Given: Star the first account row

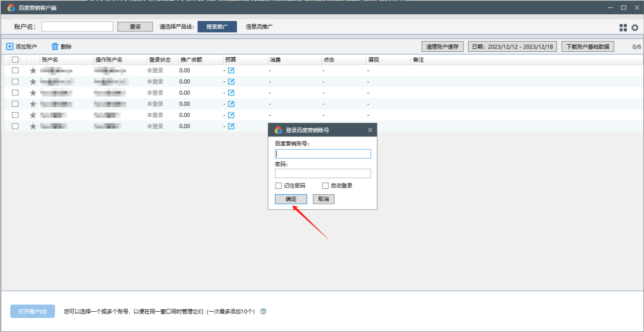Looking at the screenshot, I should 33,70.
